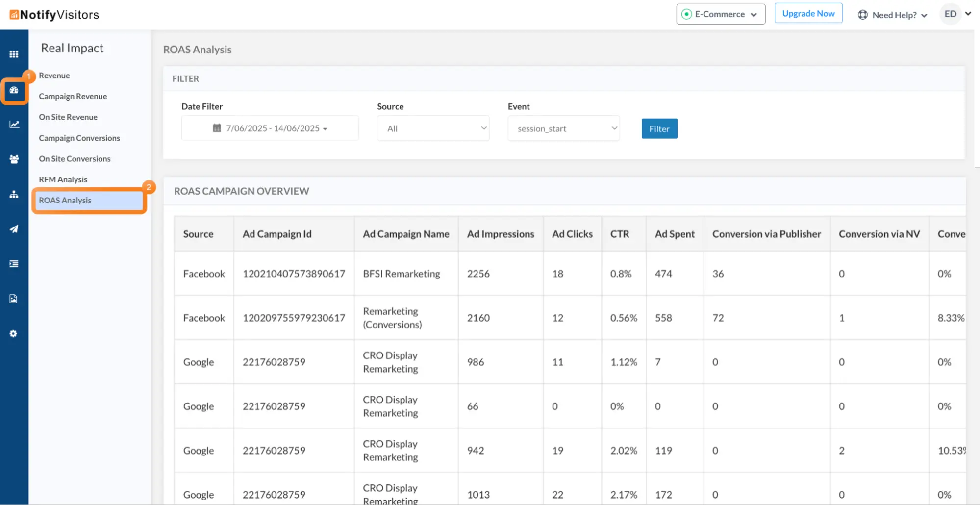Click the ED profile avatar
Viewport: 980px width, 505px height.
point(950,14)
